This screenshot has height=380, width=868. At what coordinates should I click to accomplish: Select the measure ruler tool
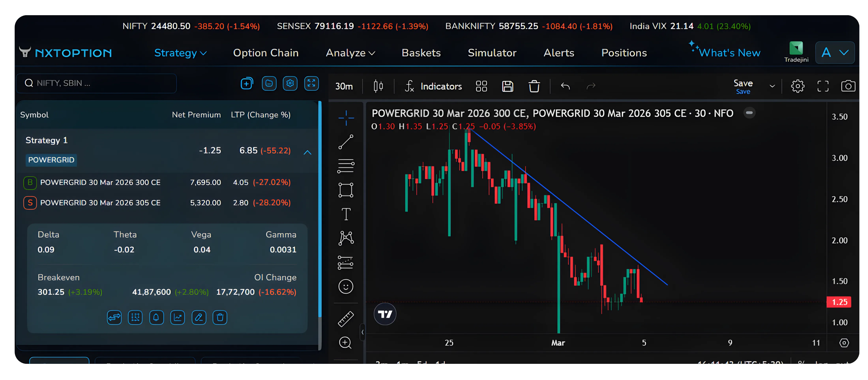(346, 318)
